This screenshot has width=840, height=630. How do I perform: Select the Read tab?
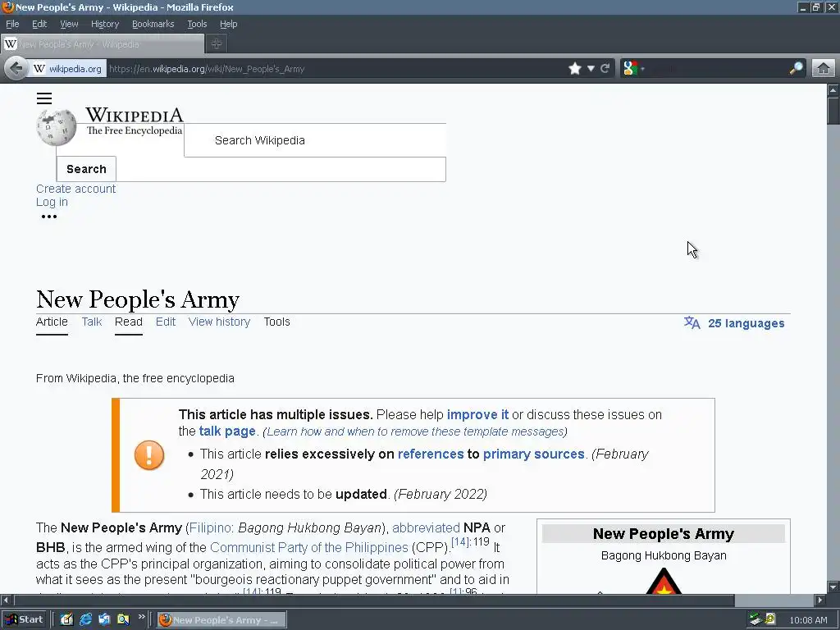(129, 322)
